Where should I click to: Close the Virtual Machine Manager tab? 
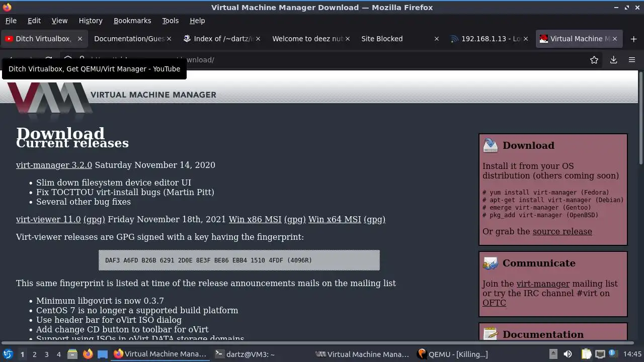(615, 39)
